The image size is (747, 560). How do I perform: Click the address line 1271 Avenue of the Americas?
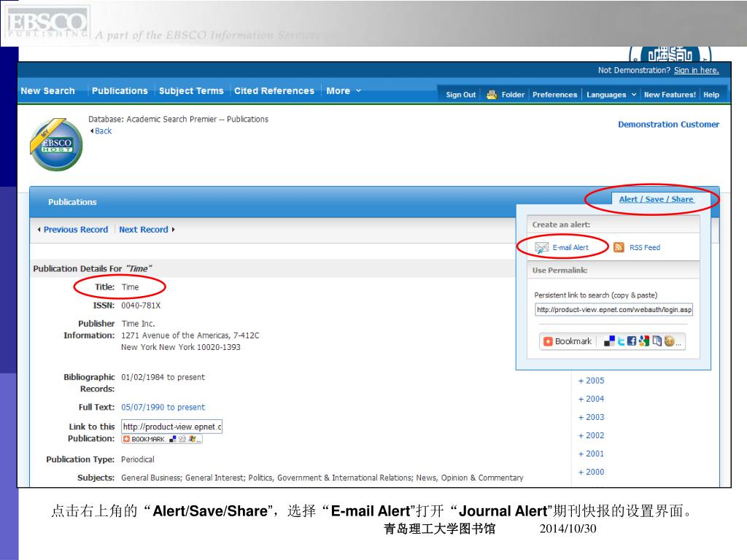pos(190,335)
